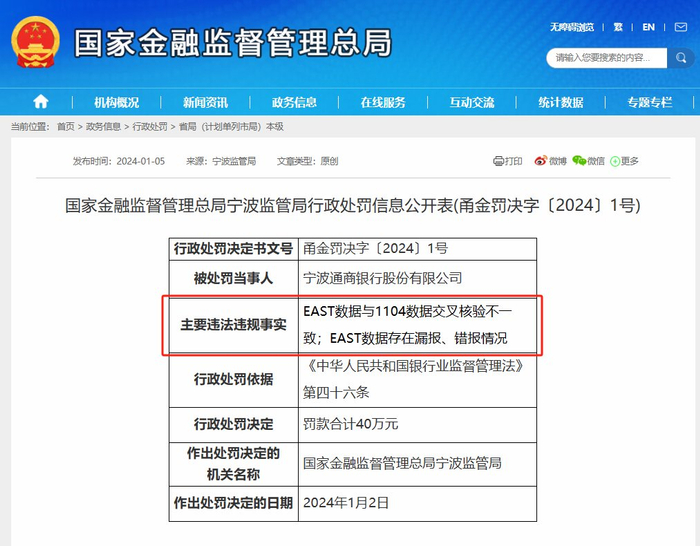Share via the WeChat icon
The width and height of the screenshot is (700, 546).
[x=579, y=161]
